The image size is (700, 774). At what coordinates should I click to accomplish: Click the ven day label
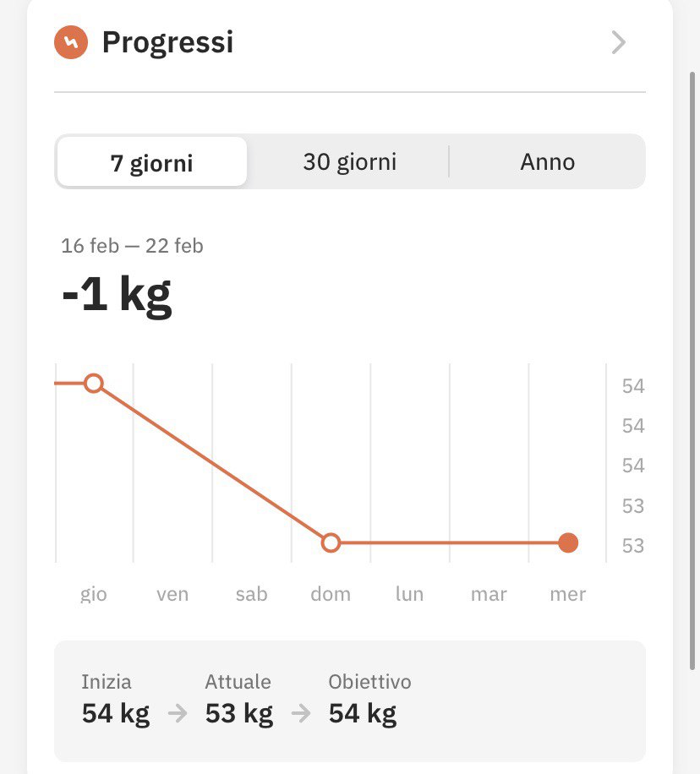click(172, 594)
